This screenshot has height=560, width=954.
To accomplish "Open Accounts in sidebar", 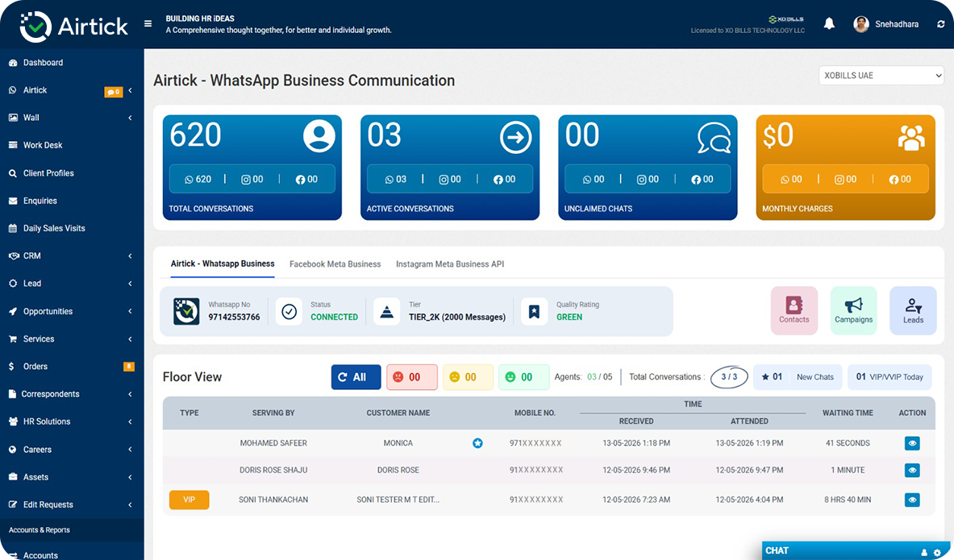I will pyautogui.click(x=41, y=555).
